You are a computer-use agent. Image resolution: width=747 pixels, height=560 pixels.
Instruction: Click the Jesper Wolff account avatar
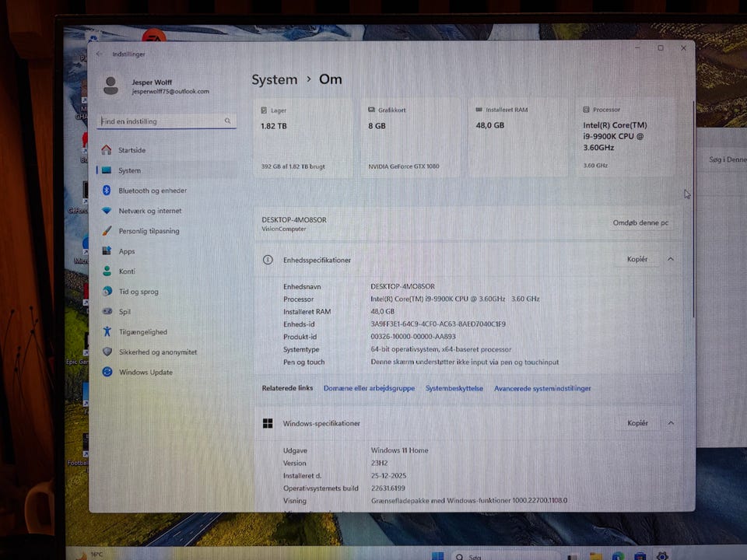click(x=111, y=86)
